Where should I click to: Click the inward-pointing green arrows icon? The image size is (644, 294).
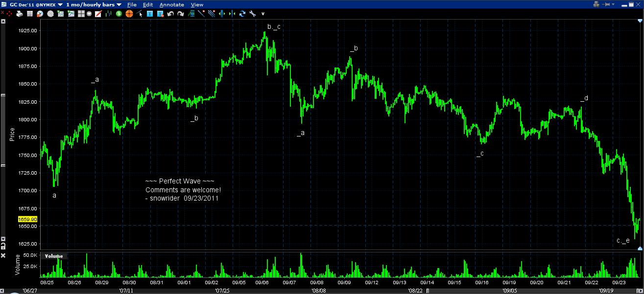tap(232, 14)
